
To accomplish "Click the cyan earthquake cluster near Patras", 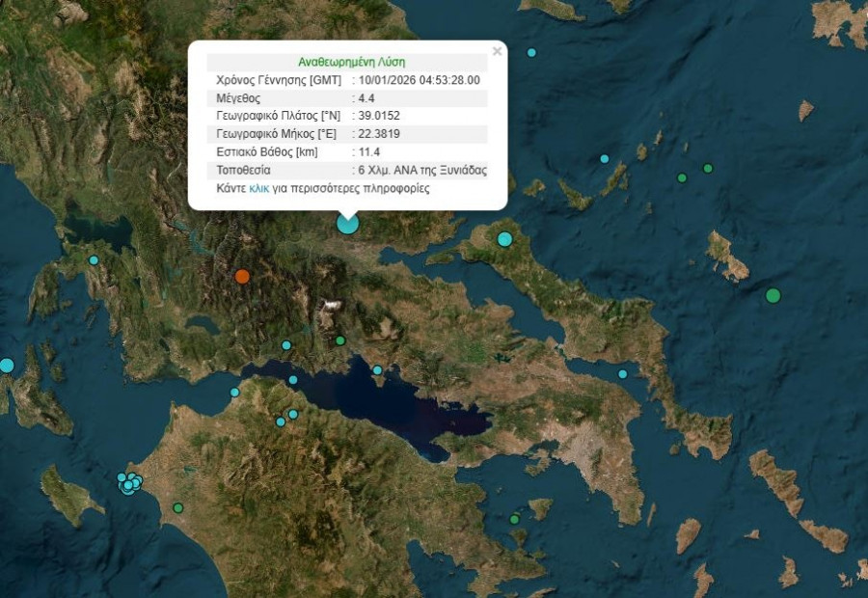I will pyautogui.click(x=126, y=484).
